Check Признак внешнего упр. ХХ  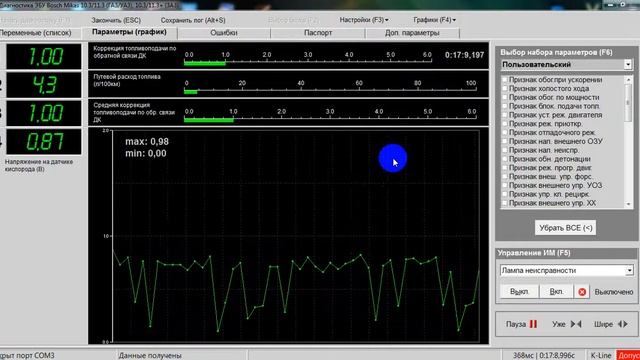tap(505, 203)
